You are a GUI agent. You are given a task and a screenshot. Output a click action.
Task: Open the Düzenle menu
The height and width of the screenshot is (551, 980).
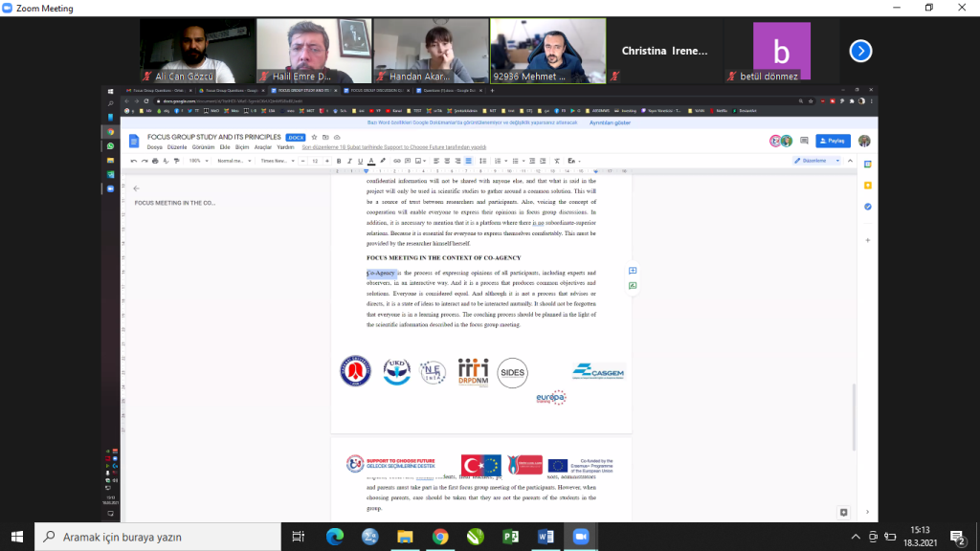(177, 147)
